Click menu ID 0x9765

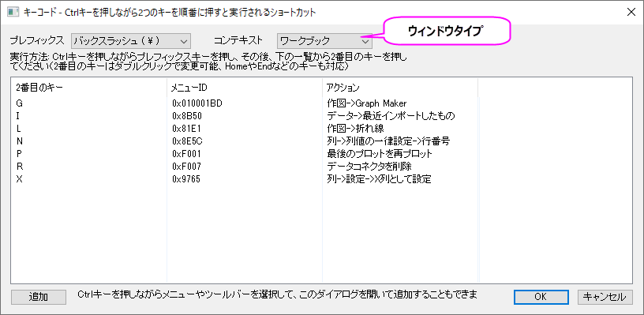[186, 179]
